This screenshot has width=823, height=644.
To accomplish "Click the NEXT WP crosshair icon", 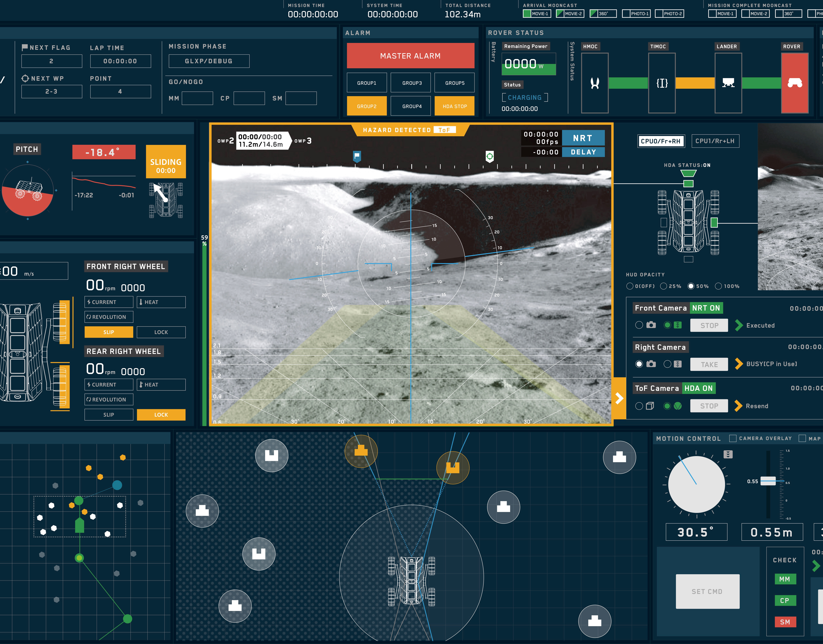I will [x=25, y=78].
